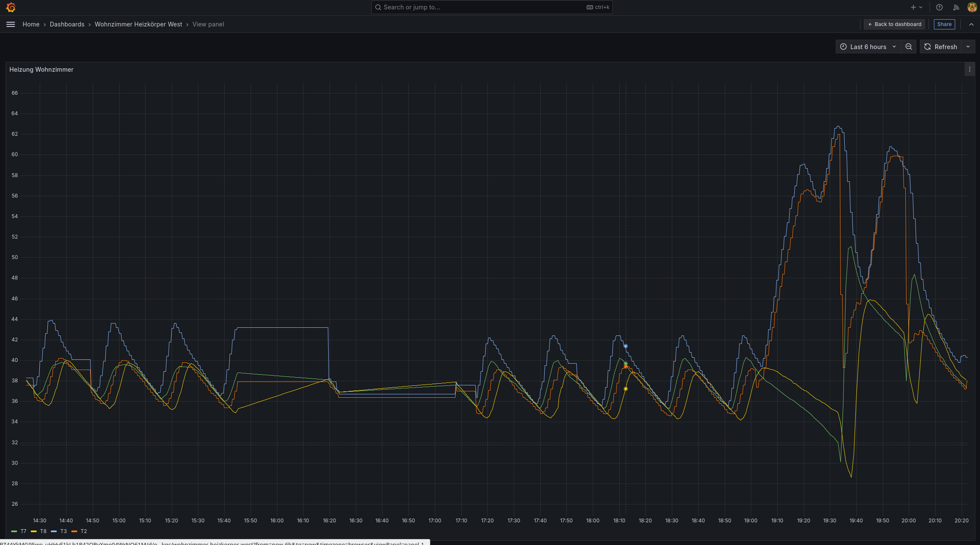The width and height of the screenshot is (980, 545).
Task: Zoom out the time range
Action: [909, 47]
